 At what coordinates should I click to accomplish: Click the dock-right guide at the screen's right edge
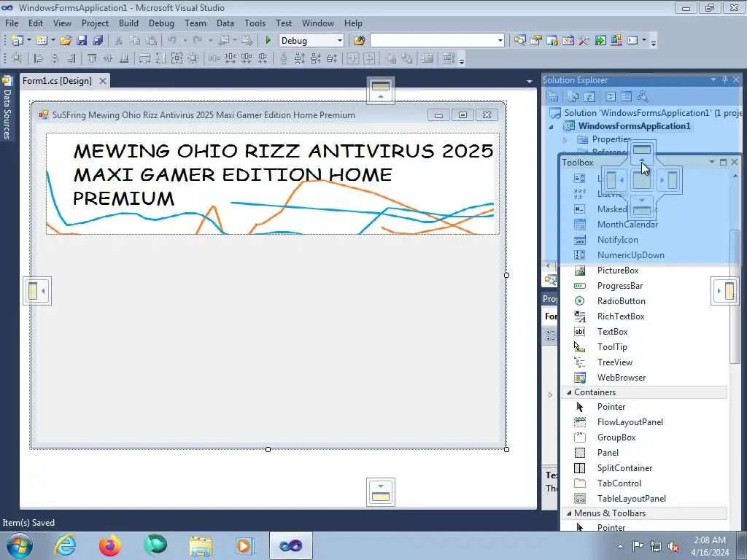point(724,290)
